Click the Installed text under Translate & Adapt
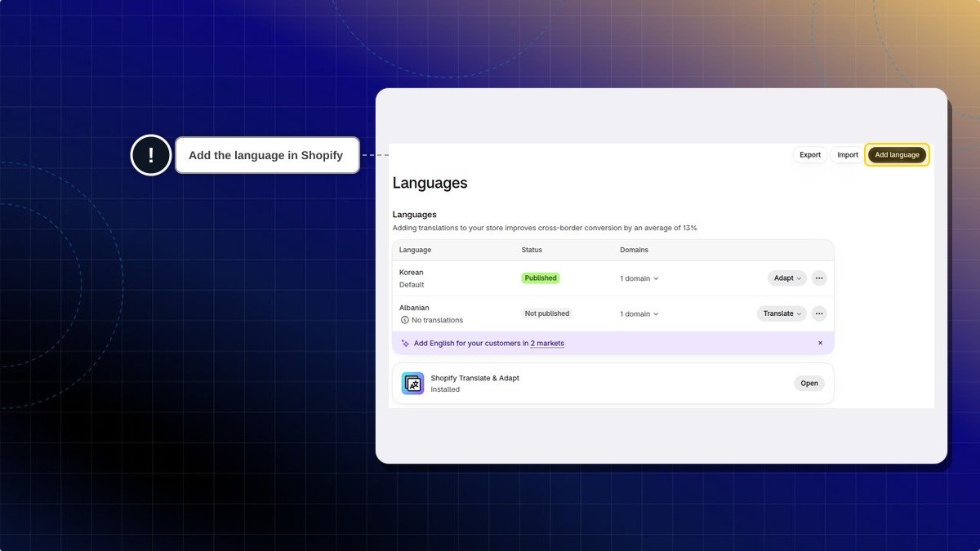The height and width of the screenshot is (551, 980). [x=445, y=390]
